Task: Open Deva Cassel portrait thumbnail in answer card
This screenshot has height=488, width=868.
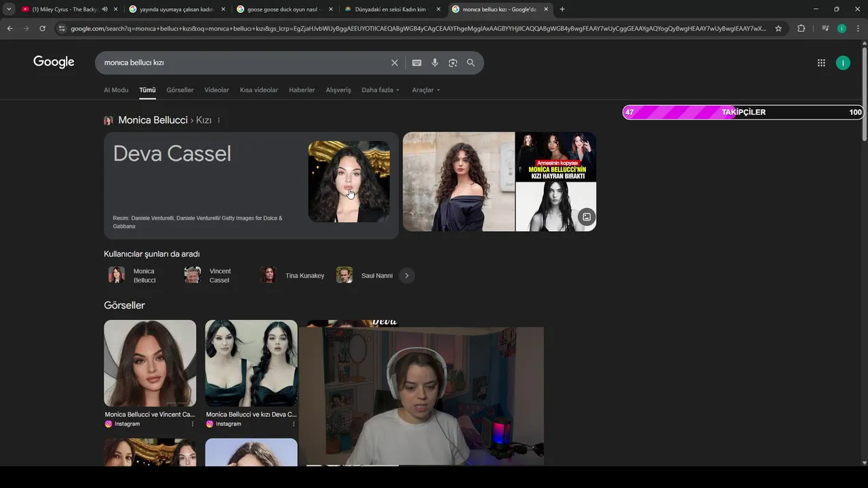Action: coord(349,182)
